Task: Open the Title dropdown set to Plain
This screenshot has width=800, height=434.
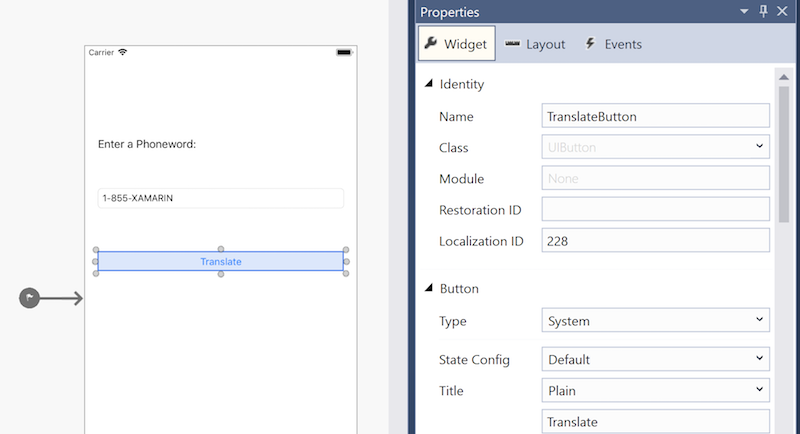Action: 655,390
